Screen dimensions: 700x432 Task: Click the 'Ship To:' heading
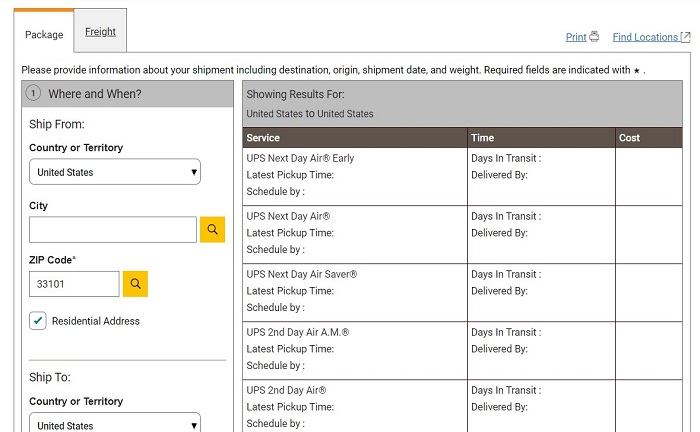[x=50, y=377]
